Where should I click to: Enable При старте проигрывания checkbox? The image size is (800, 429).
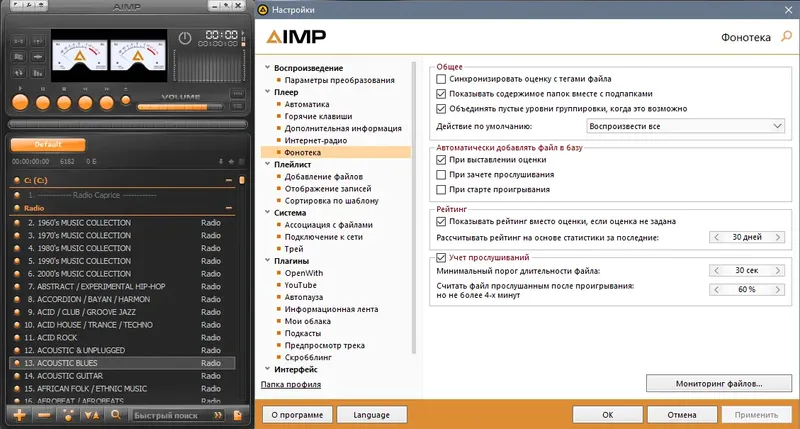(441, 189)
